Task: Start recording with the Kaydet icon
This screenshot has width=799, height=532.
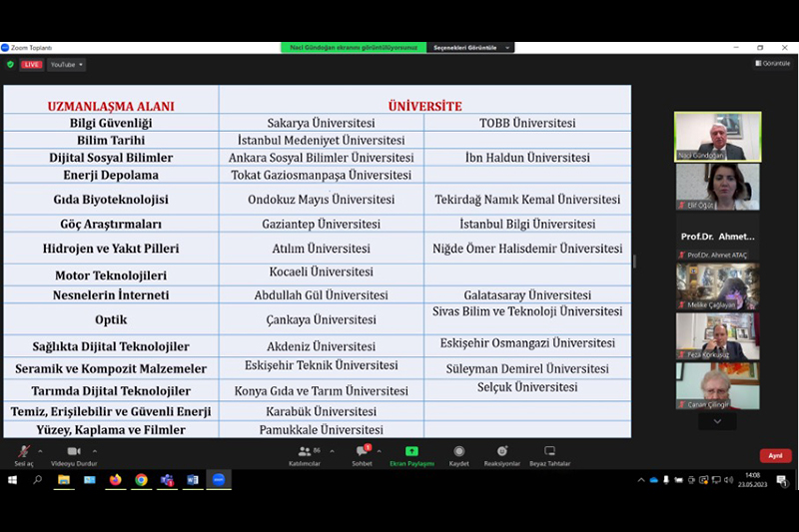Action: click(x=458, y=452)
